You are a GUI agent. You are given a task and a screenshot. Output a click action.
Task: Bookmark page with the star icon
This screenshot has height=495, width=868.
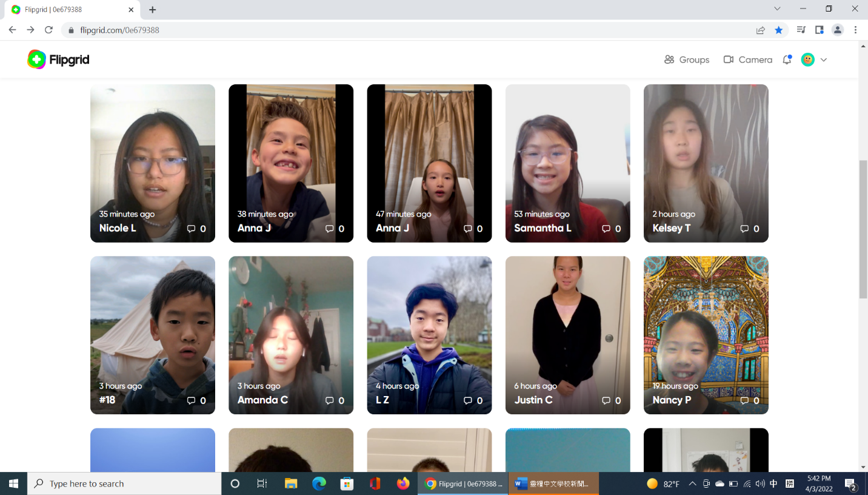point(779,30)
